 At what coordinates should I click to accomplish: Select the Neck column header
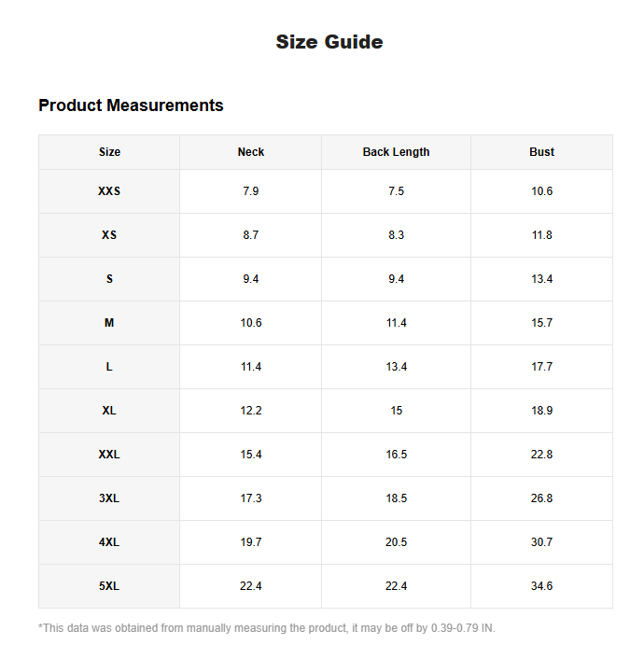click(x=251, y=152)
